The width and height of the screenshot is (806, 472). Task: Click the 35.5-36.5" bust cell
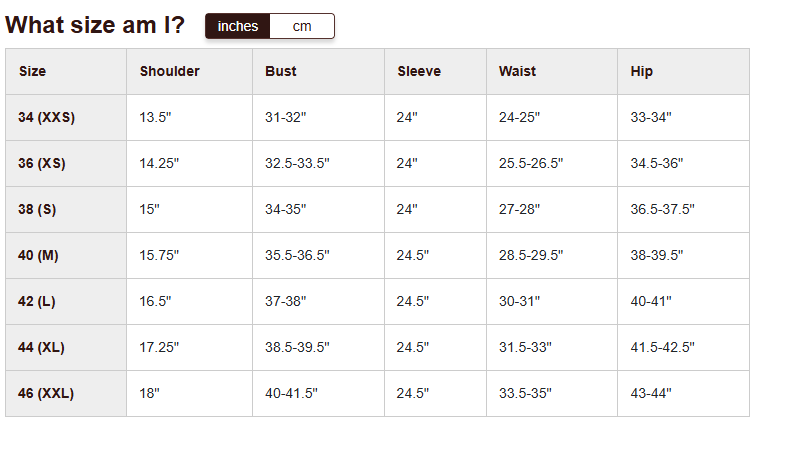297,256
